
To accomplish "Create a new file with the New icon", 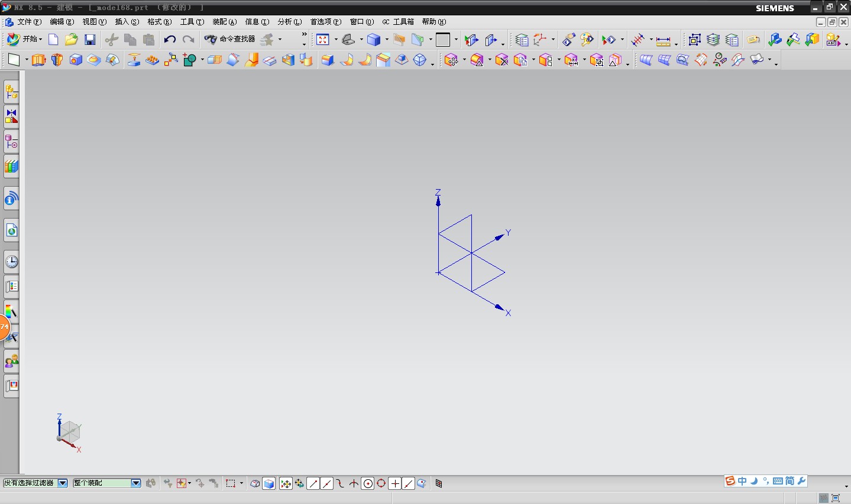I will click(53, 40).
